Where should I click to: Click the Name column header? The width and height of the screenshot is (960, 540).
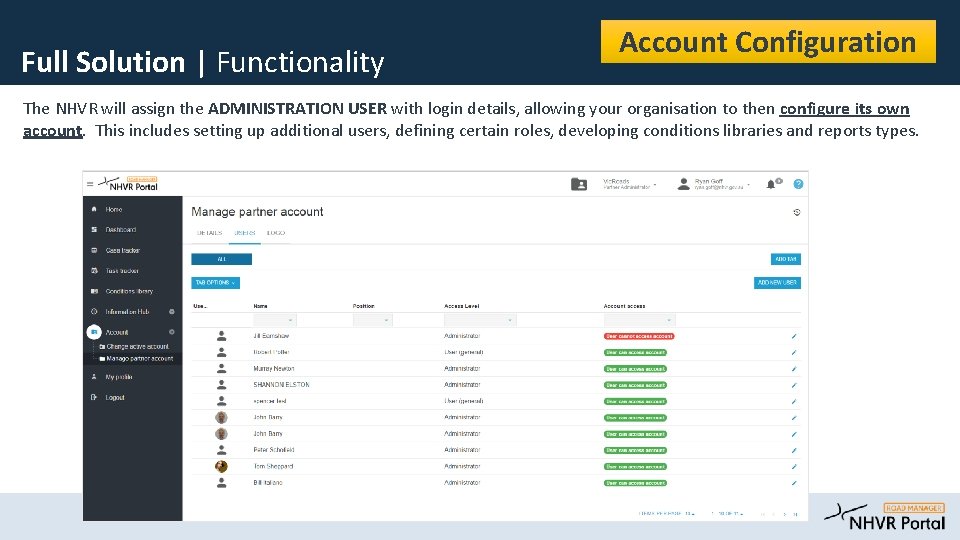pos(260,306)
